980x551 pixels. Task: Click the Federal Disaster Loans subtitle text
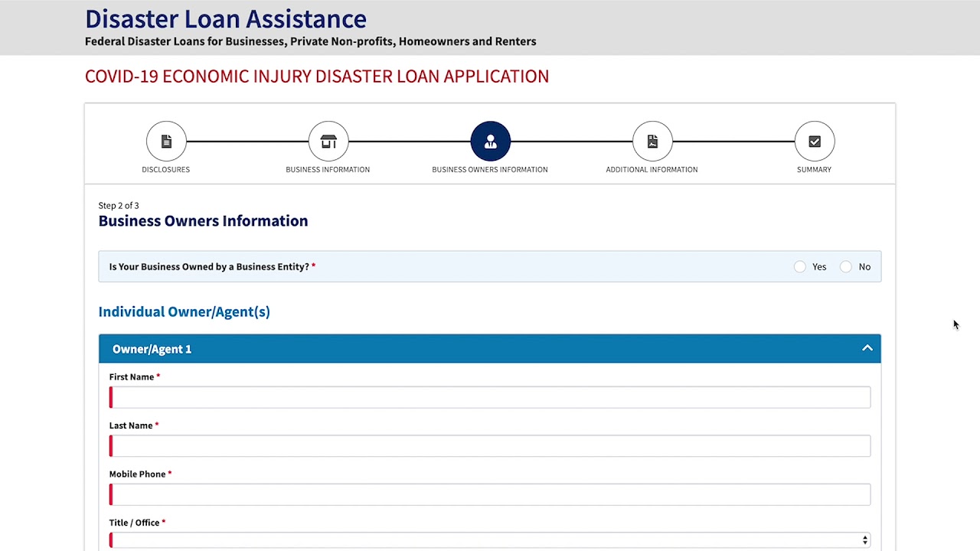tap(311, 41)
